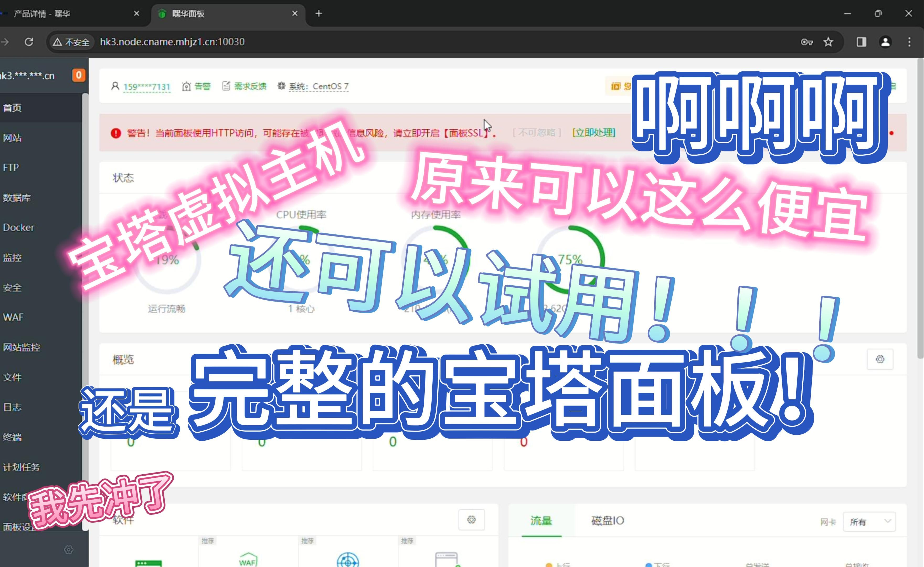Open the 数据库 sidebar menu
This screenshot has width=924, height=567.
coord(17,197)
